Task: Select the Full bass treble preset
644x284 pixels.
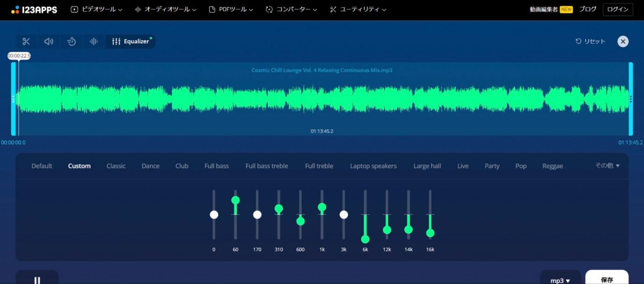Action: click(x=267, y=166)
